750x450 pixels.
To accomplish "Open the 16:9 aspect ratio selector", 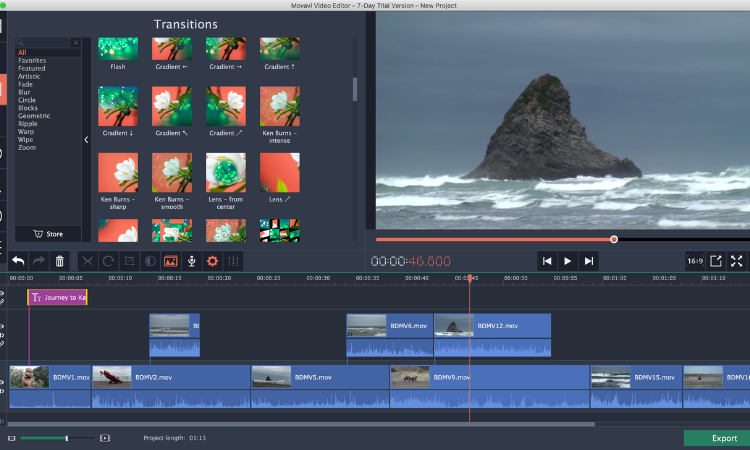I will coord(695,261).
